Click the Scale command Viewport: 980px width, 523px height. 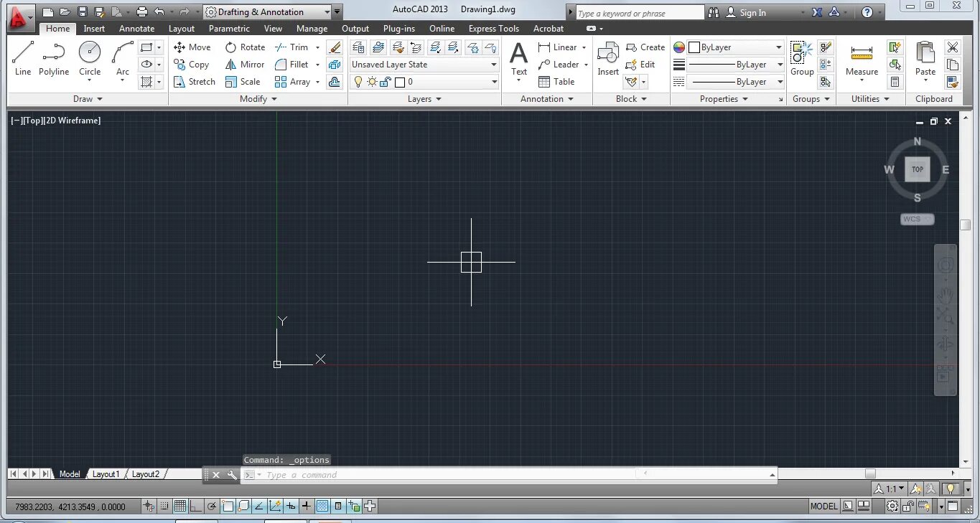(243, 82)
